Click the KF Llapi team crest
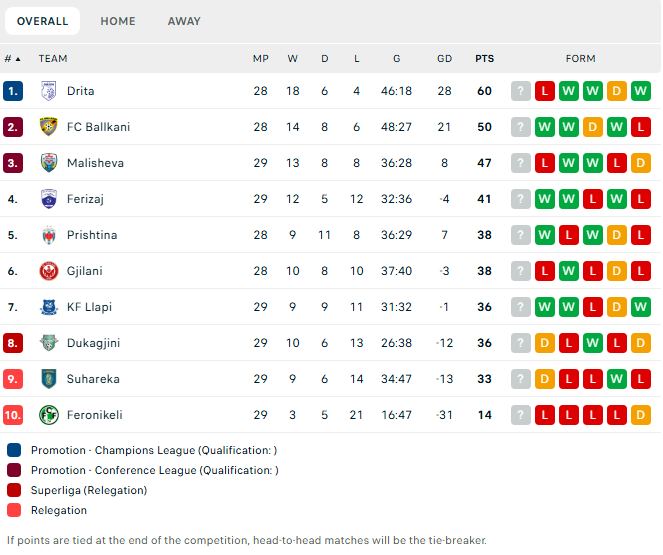663x555 pixels. click(x=49, y=307)
